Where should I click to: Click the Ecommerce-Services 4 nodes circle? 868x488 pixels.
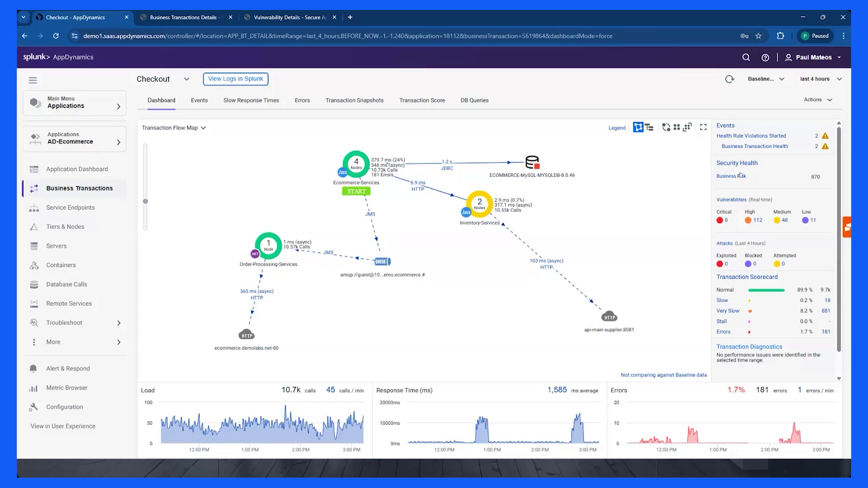pyautogui.click(x=356, y=164)
